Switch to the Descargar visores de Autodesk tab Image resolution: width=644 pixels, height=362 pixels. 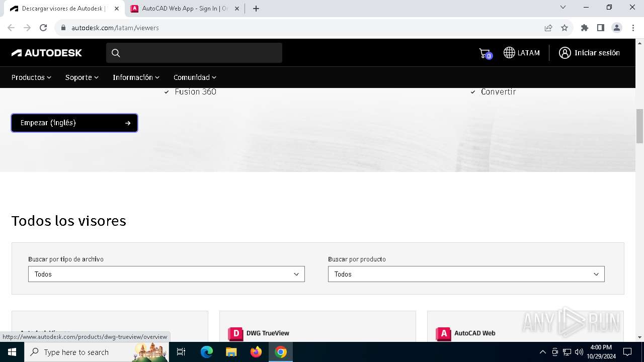coord(63,9)
